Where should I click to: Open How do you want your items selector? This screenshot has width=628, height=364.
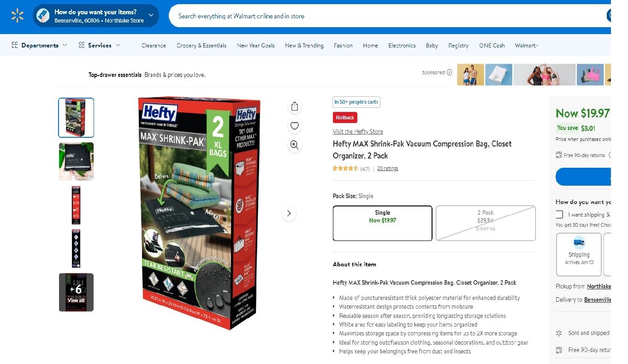[96, 16]
